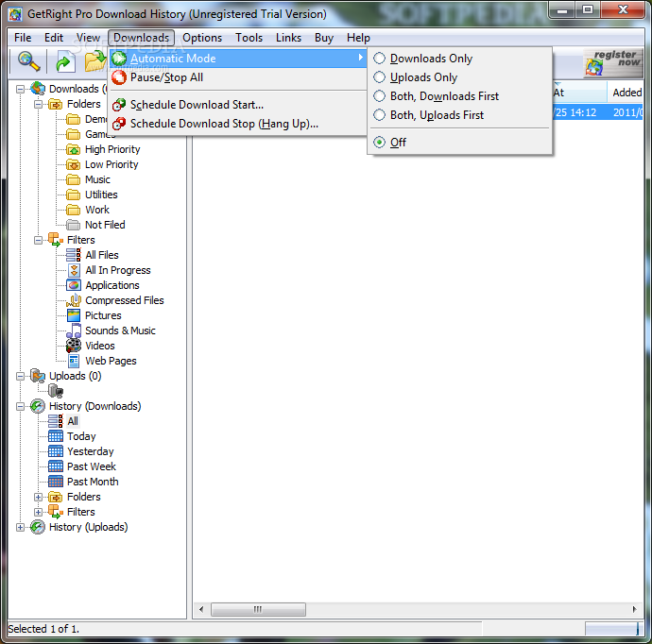Image resolution: width=652 pixels, height=644 pixels.
Task: Click the magnifying glass search toolbar icon
Action: coord(28,61)
